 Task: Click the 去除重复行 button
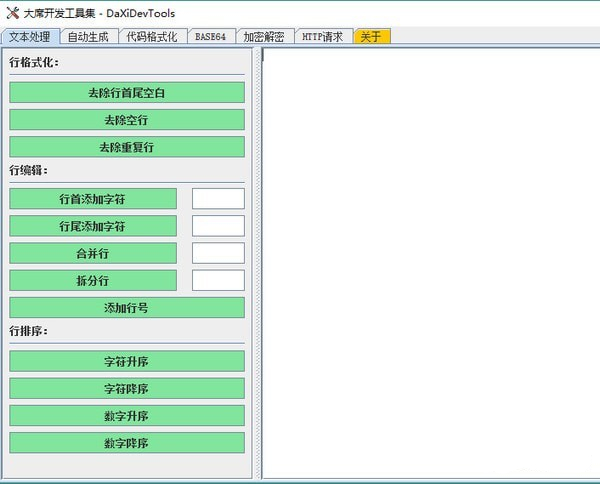pyautogui.click(x=127, y=147)
